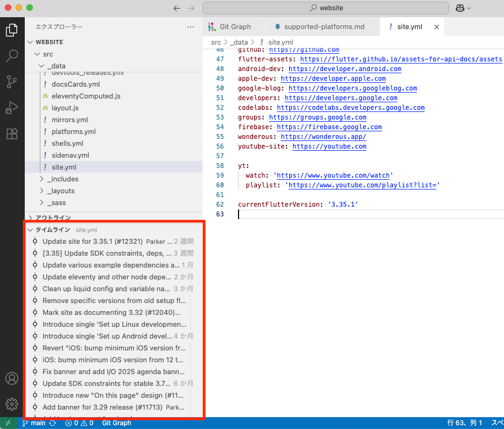Open the Explorer view in activity bar
The image size is (504, 429).
12,30
